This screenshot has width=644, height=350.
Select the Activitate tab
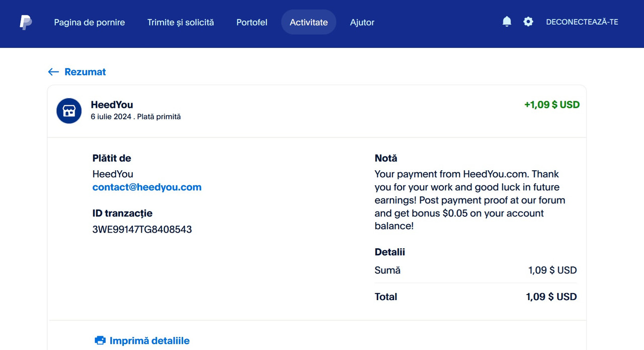(308, 22)
